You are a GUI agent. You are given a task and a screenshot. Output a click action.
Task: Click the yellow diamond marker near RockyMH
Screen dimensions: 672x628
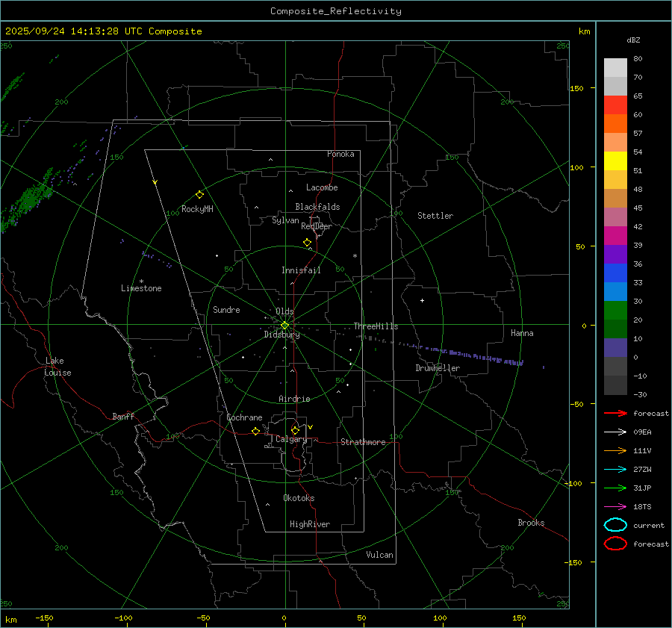pyautogui.click(x=199, y=194)
